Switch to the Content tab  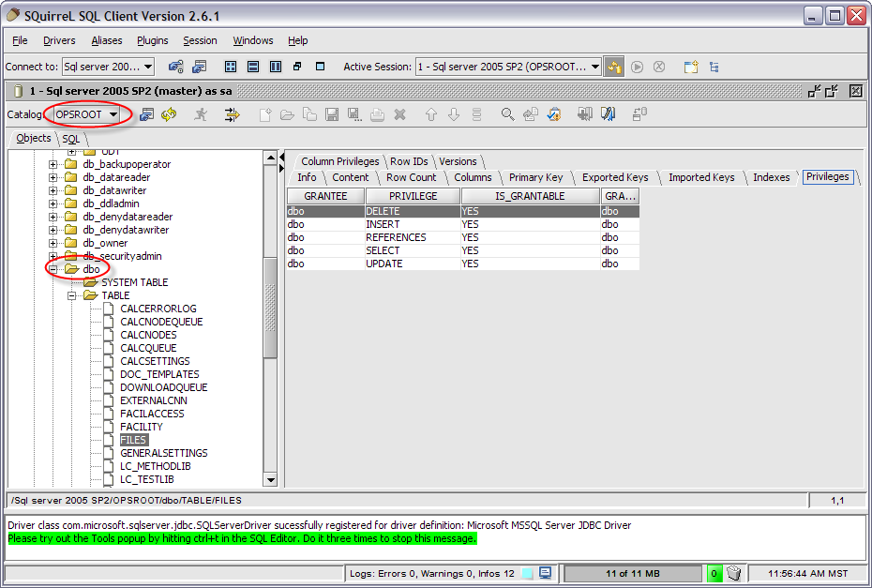(351, 177)
